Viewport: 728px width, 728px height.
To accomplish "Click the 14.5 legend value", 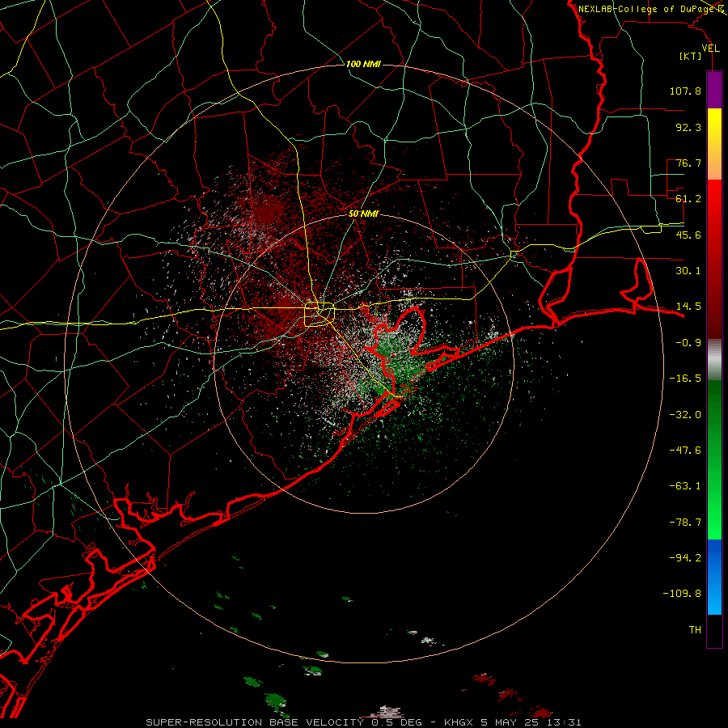I will (688, 307).
